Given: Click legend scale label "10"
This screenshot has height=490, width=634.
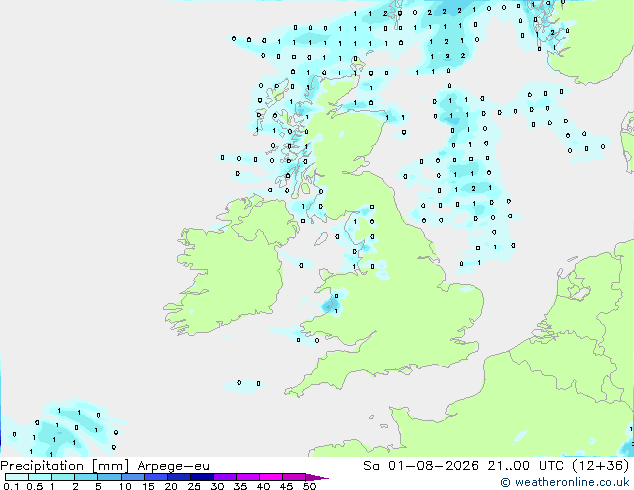Looking at the screenshot, I should point(125,486).
